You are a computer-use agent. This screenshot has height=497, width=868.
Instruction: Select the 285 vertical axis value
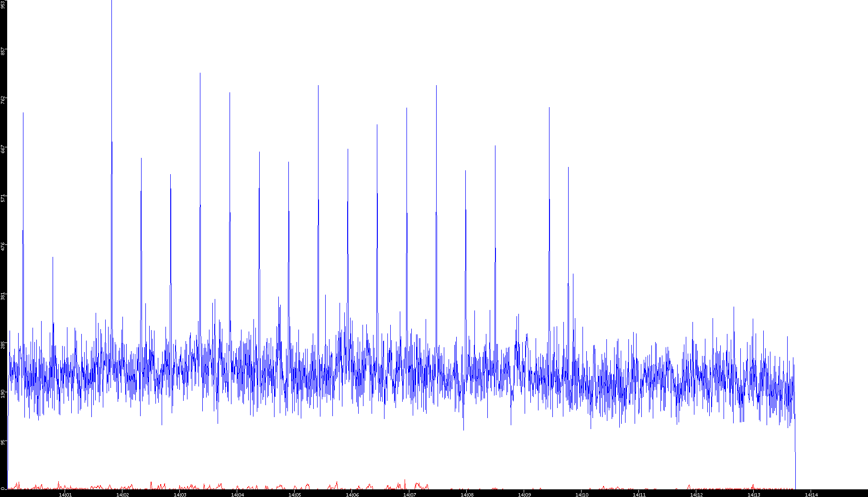coord(3,344)
